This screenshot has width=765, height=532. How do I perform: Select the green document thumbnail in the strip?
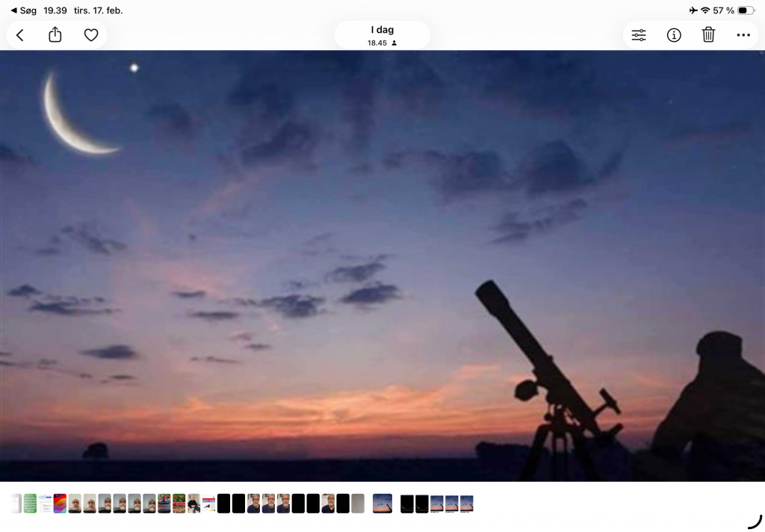(x=30, y=504)
